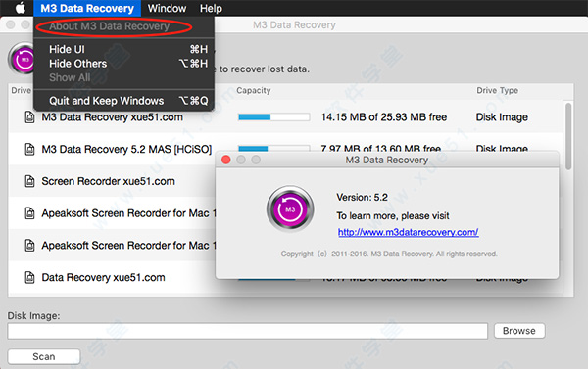This screenshot has width=588, height=369.
Task: Open the Help menu
Action: [x=211, y=8]
